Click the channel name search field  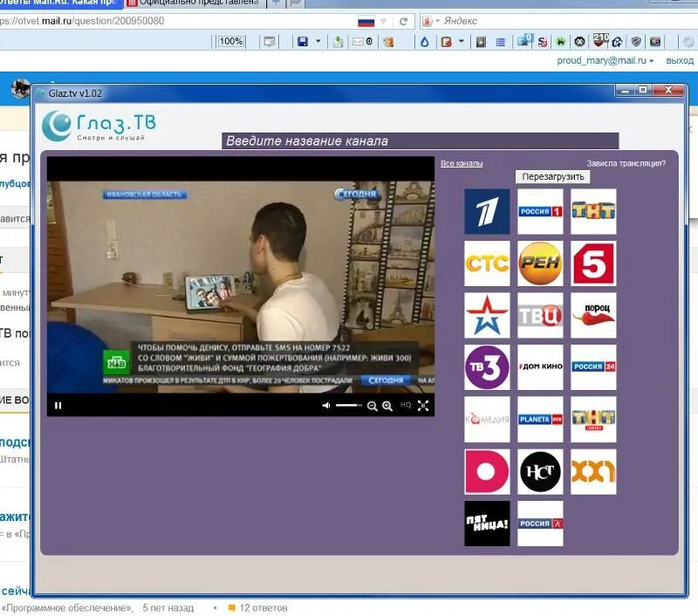point(420,141)
